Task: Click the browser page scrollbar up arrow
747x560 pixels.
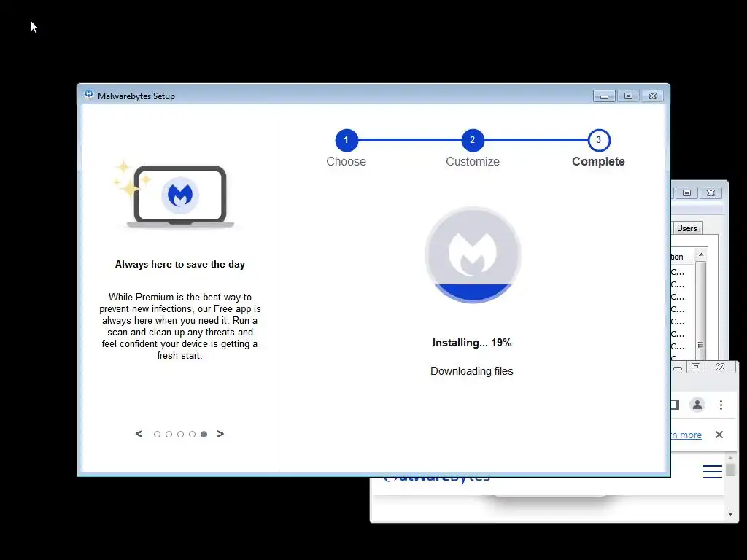Action: point(730,458)
